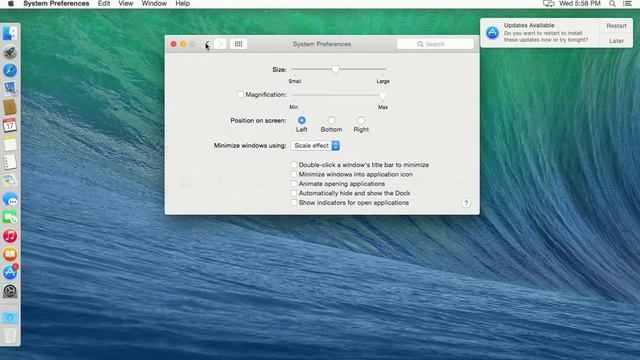Viewport: 640px width, 360px height.
Task: Select Right dock position
Action: click(x=361, y=120)
